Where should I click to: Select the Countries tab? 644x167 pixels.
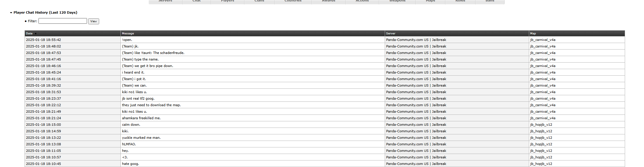point(293,1)
